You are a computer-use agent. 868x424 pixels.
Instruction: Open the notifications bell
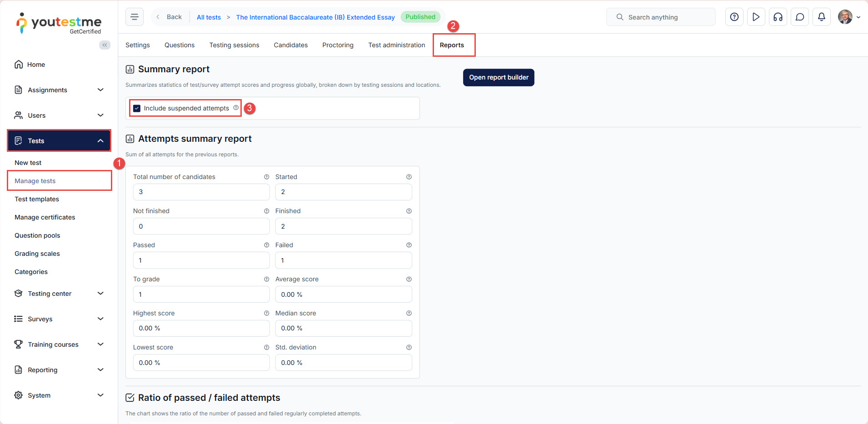point(821,17)
